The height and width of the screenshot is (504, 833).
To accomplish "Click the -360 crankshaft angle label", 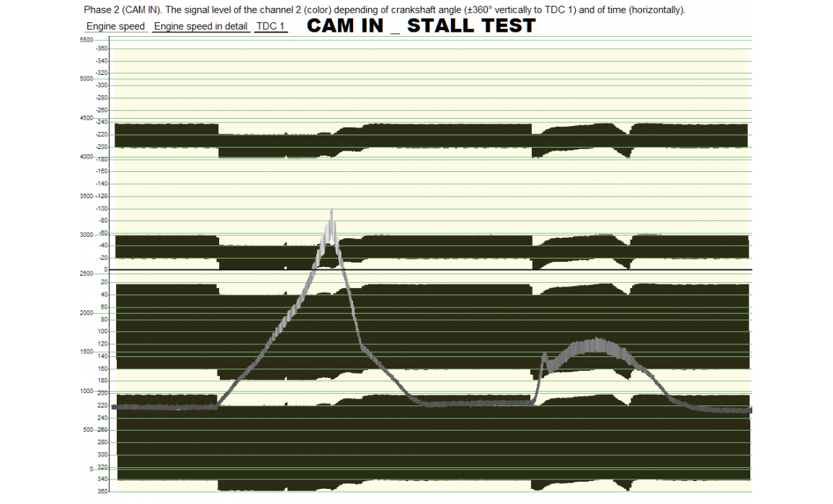I will pos(102,48).
